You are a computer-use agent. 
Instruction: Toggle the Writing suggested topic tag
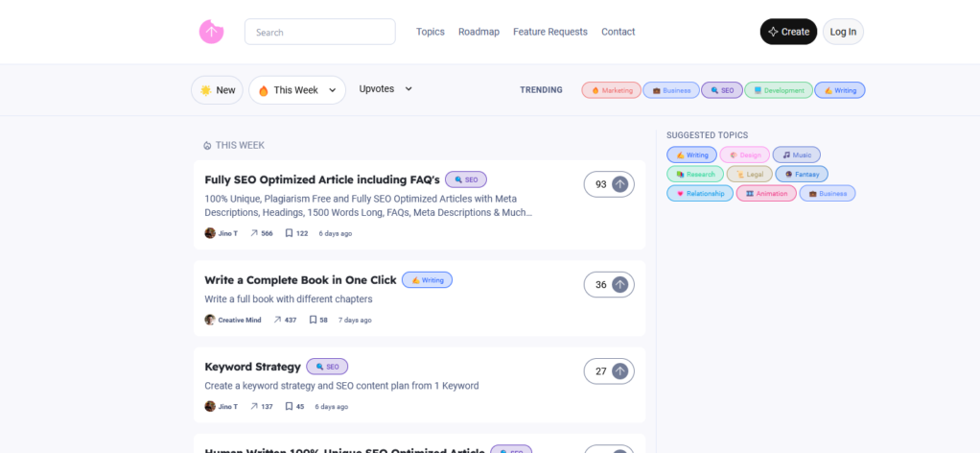[x=691, y=155]
